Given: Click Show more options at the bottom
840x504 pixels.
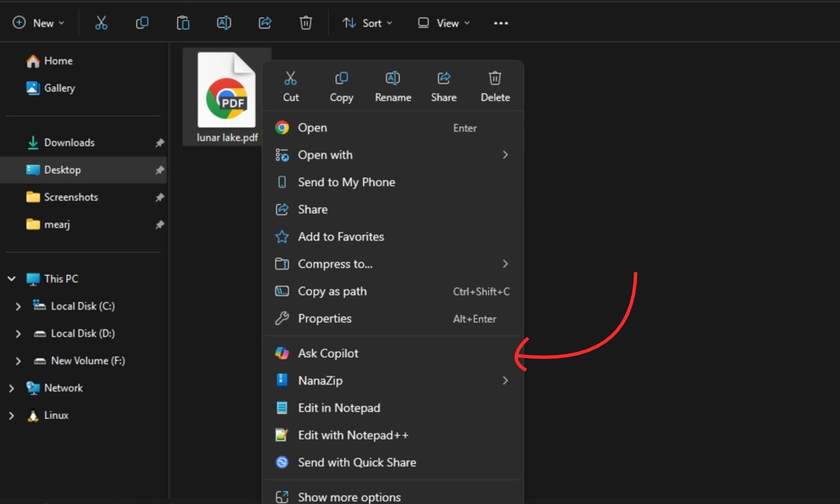Looking at the screenshot, I should coord(349,497).
